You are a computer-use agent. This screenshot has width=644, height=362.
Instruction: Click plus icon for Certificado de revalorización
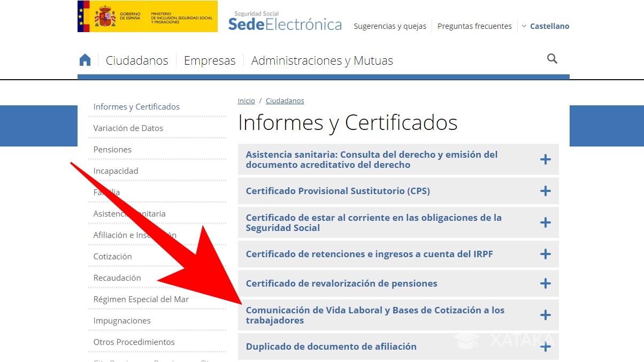545,283
